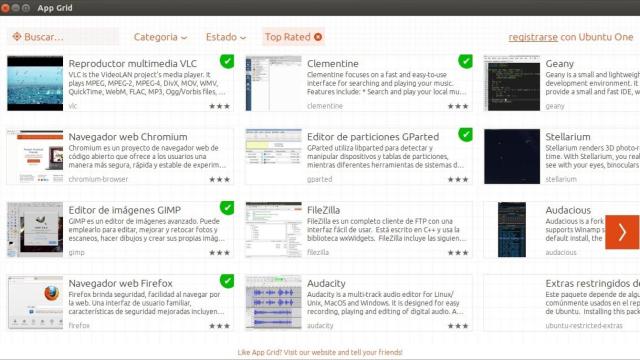Screen dimensions: 640x360
Task: Open the FileZilla screenshot thumbnail
Action: 273,229
